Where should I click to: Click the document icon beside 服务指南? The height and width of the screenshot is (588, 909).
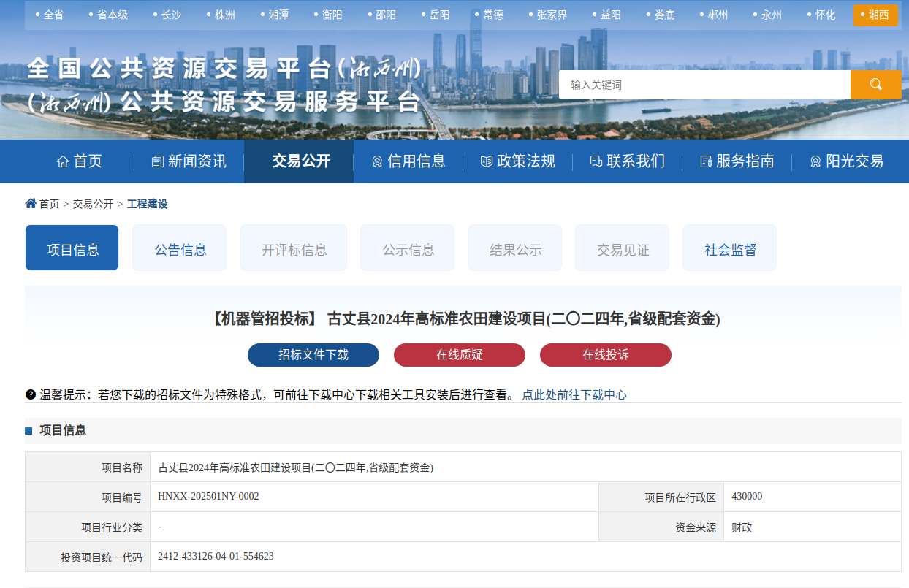706,161
